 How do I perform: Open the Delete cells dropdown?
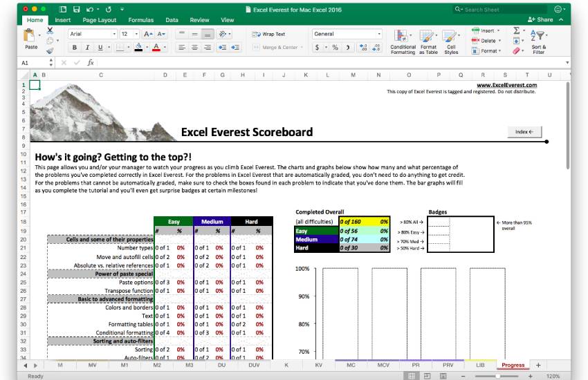pos(500,41)
